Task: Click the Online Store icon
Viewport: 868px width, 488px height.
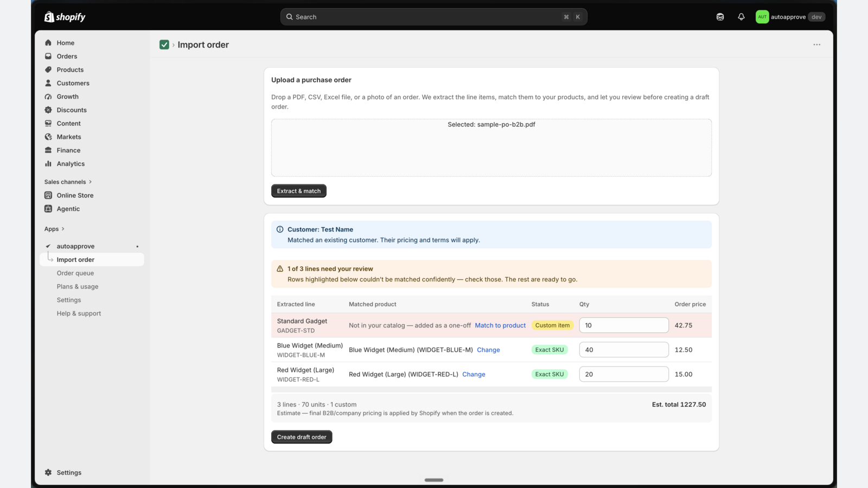Action: [x=48, y=195]
